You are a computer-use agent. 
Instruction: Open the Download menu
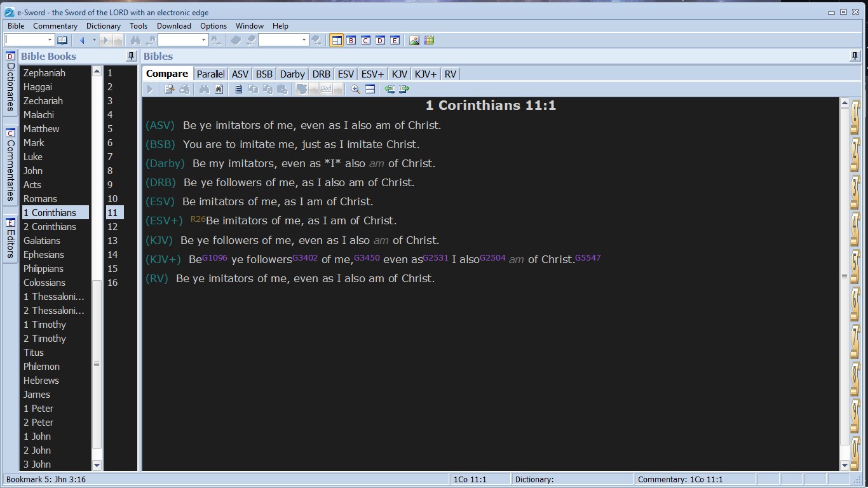point(173,26)
